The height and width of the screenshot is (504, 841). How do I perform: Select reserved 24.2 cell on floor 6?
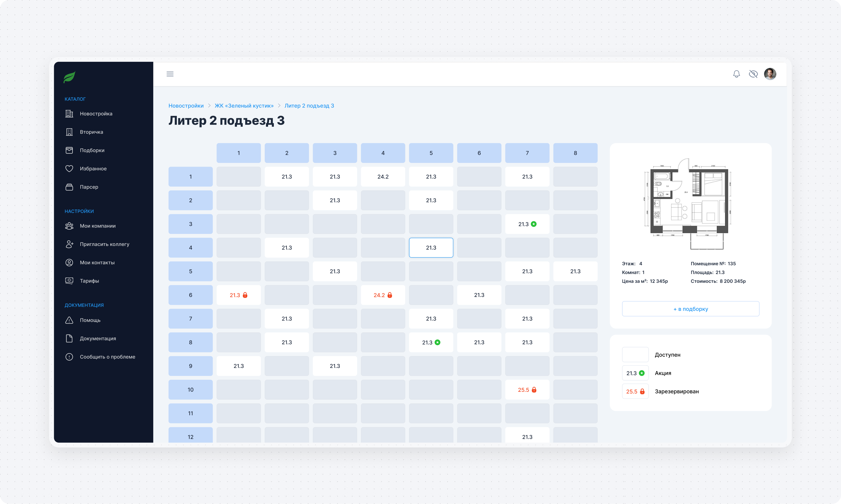(x=382, y=295)
